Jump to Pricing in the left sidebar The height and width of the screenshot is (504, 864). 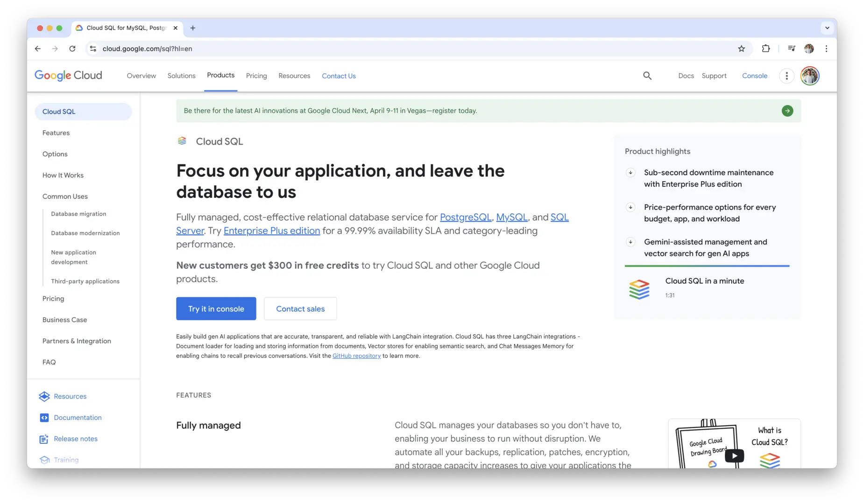[53, 299]
